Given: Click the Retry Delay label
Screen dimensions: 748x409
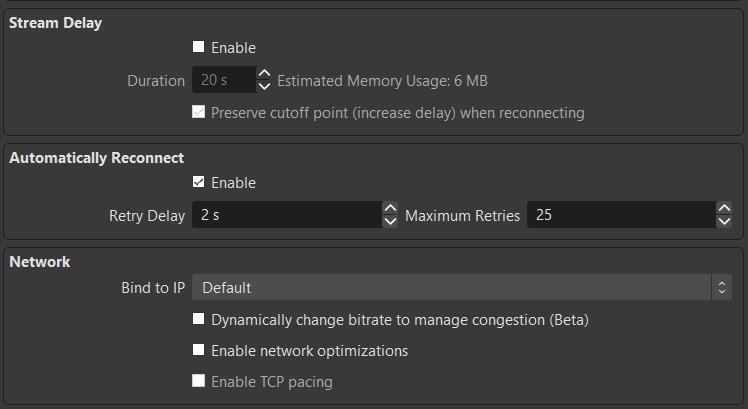Looking at the screenshot, I should (147, 215).
